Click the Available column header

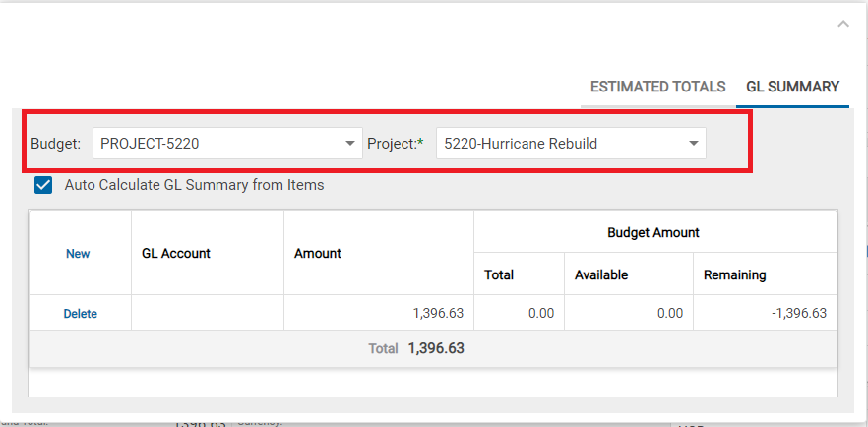(601, 275)
